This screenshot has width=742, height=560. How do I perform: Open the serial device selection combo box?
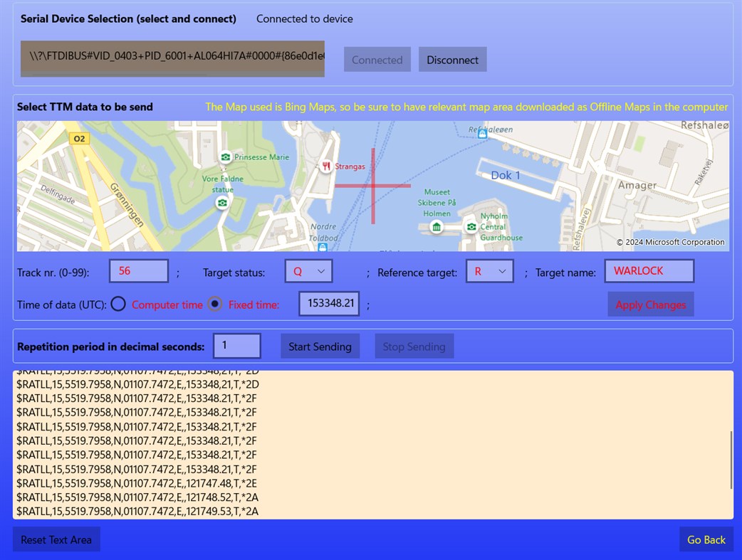(x=172, y=58)
